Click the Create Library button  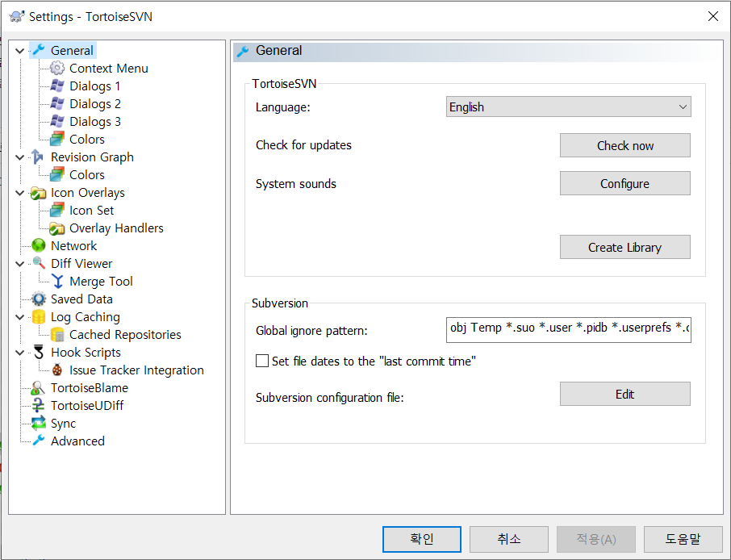(624, 247)
